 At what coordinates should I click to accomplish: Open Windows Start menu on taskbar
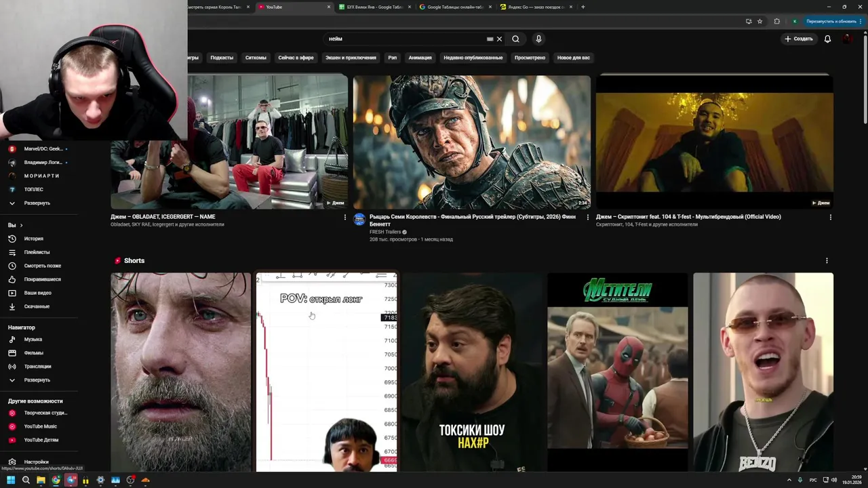tap(11, 480)
